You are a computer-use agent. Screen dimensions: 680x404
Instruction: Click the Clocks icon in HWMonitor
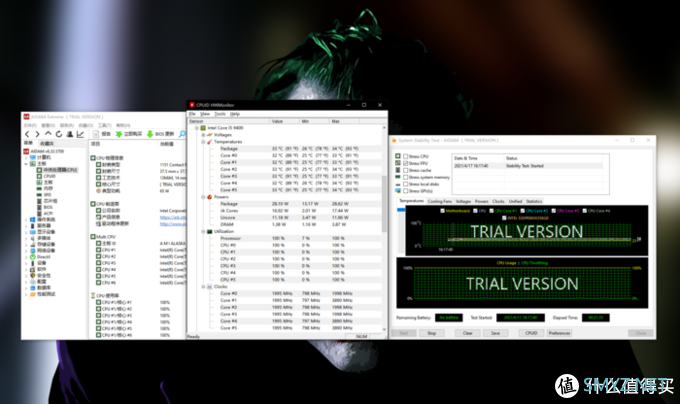209,287
